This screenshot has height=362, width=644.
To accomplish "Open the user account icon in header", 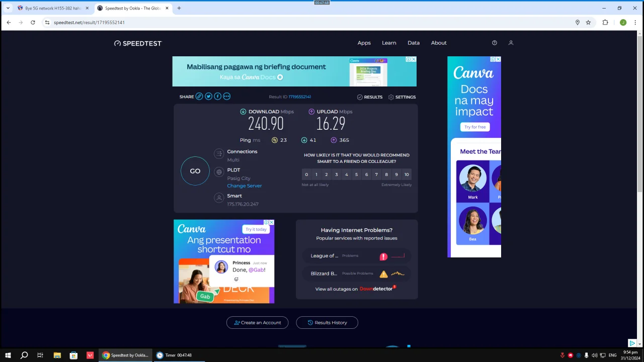I will click(511, 43).
